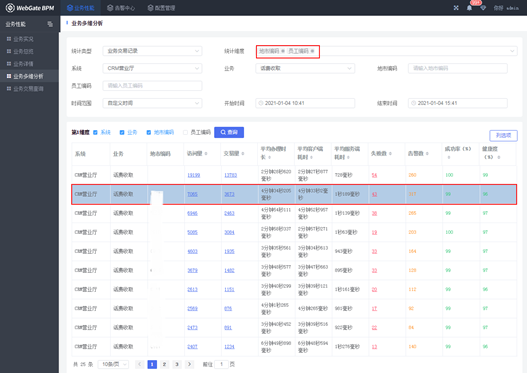
Task: Click the sort icon on 交易量 column
Action: (243, 154)
